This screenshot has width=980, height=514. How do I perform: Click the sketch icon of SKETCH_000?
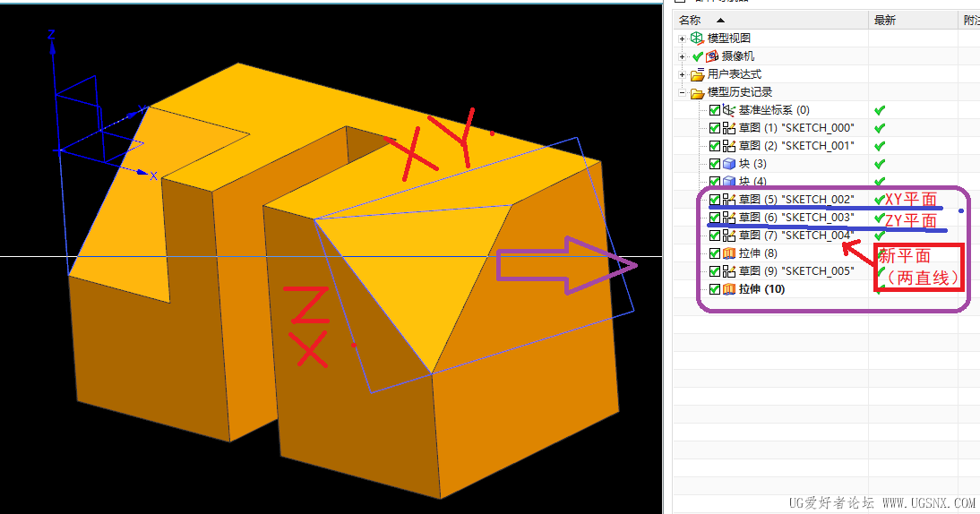coord(729,128)
